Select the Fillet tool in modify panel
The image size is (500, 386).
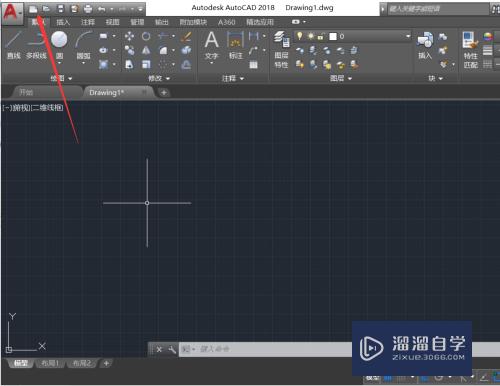163,50
